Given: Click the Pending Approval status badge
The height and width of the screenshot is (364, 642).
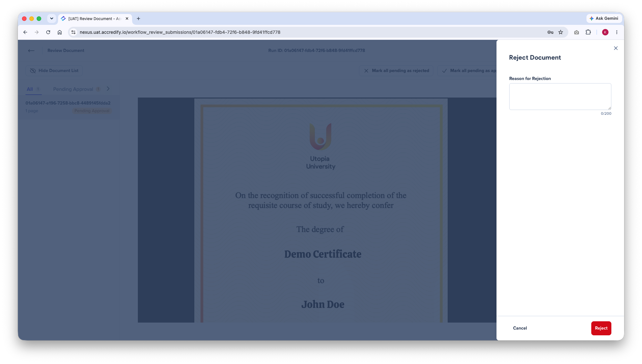Looking at the screenshot, I should click(x=92, y=111).
